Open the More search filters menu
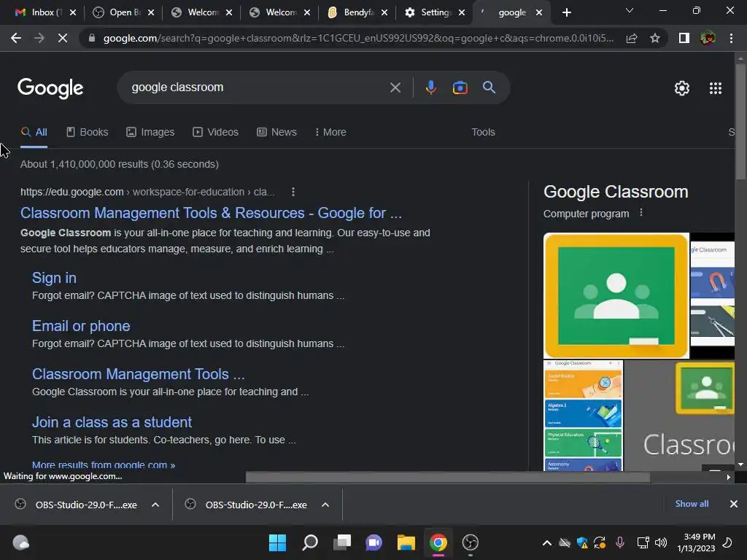Image resolution: width=747 pixels, height=560 pixels. 330,132
